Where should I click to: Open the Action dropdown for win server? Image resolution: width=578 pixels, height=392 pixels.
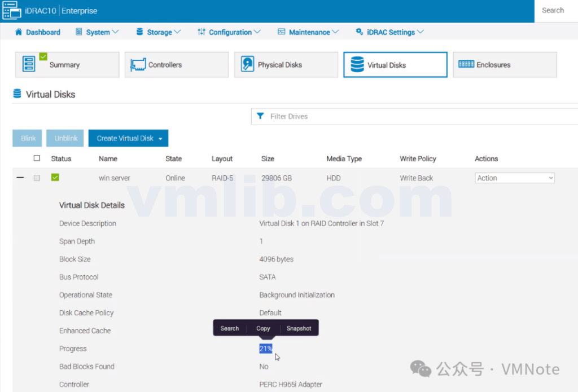(x=515, y=178)
